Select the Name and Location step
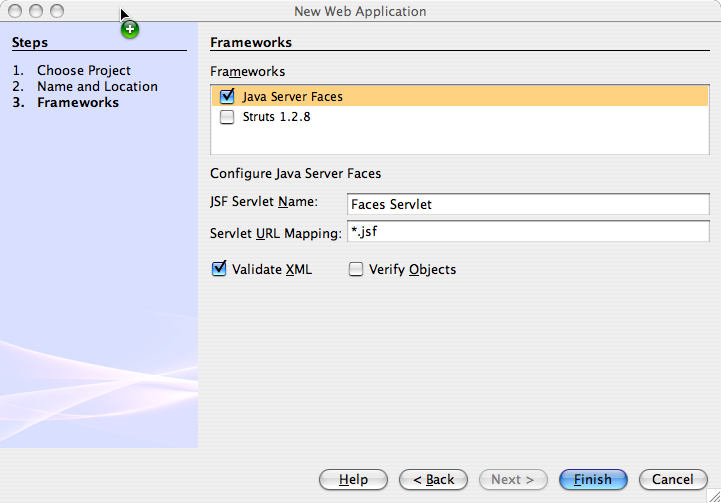The width and height of the screenshot is (721, 503). point(97,87)
